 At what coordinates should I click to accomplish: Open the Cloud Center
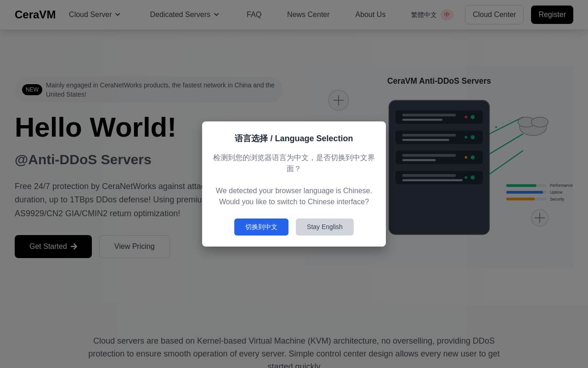coord(494,15)
